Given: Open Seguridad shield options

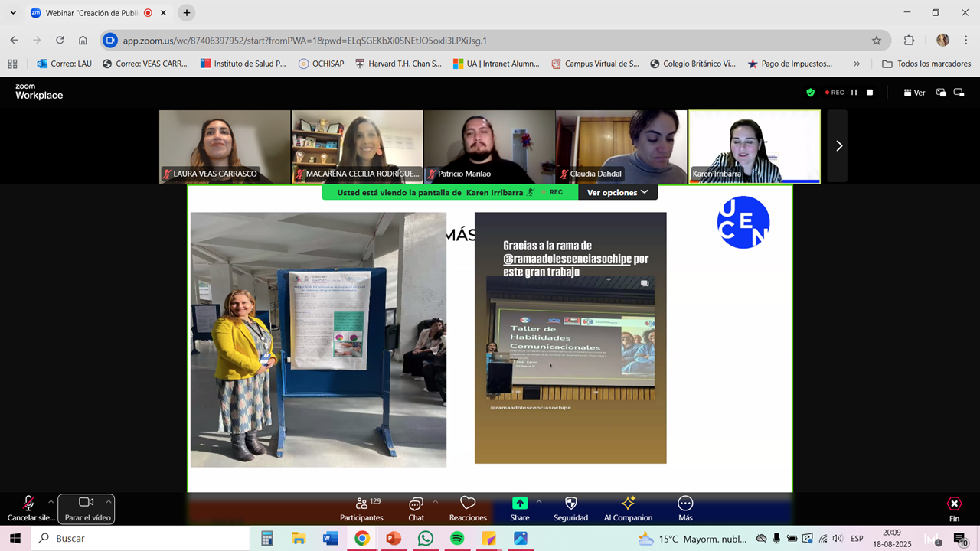Looking at the screenshot, I should pyautogui.click(x=570, y=508).
